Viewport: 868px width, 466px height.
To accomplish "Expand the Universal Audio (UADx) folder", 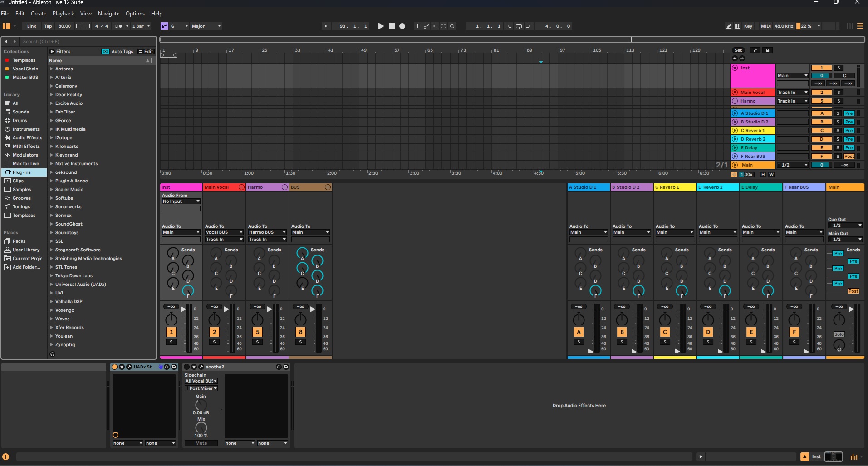I will [51, 285].
